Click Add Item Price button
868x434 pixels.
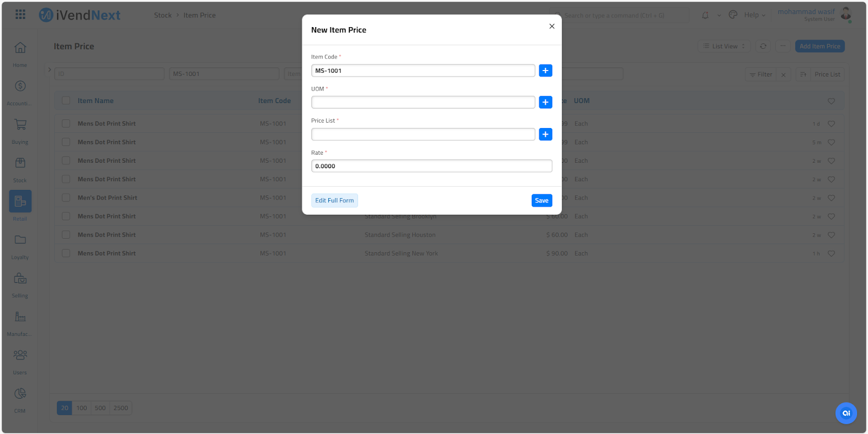pos(820,46)
